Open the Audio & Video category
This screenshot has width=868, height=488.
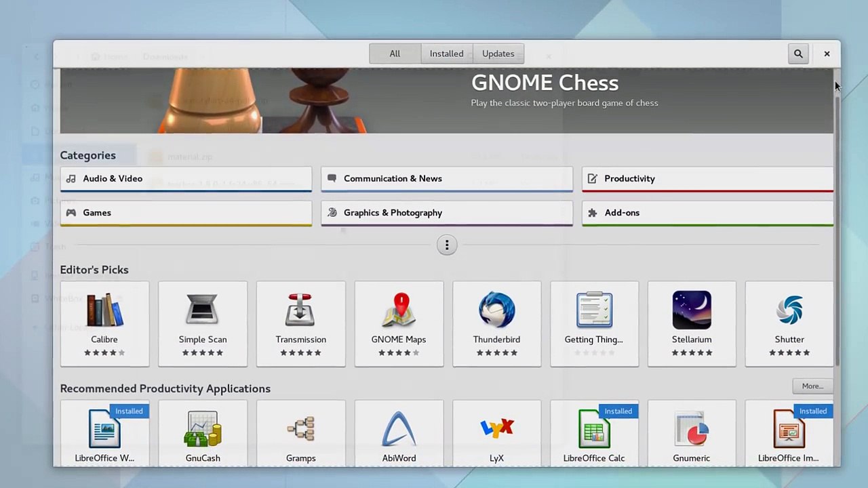pos(186,180)
